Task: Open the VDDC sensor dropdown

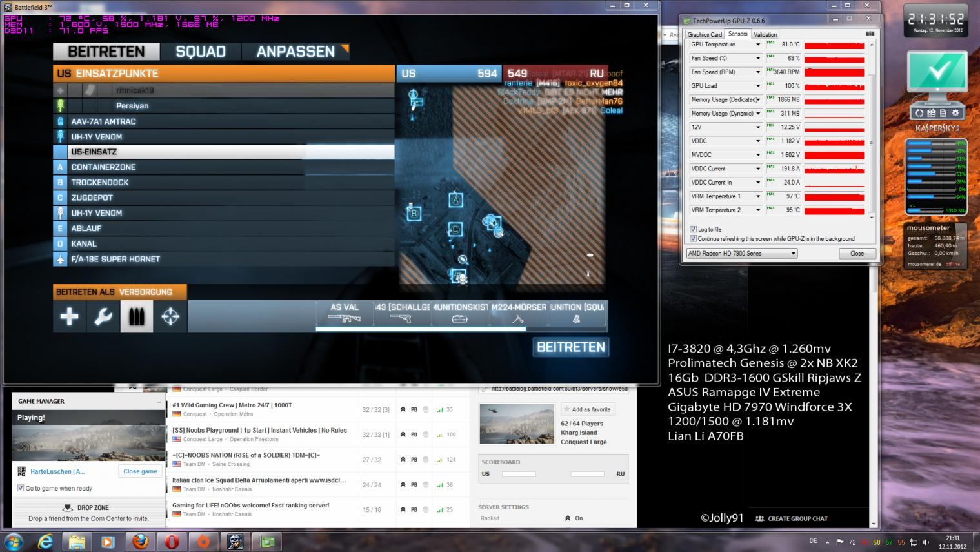Action: tap(758, 141)
